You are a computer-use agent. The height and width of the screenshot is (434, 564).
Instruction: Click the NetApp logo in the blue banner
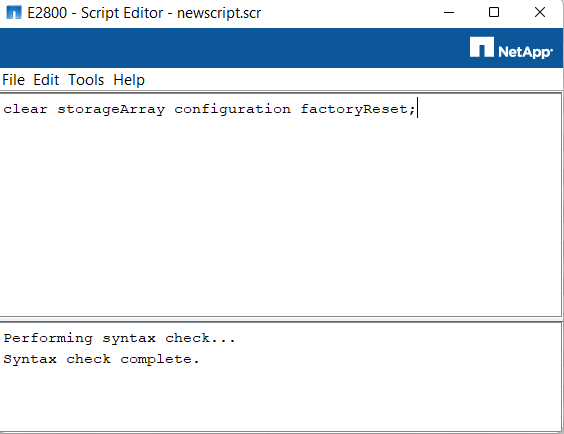pyautogui.click(x=511, y=47)
